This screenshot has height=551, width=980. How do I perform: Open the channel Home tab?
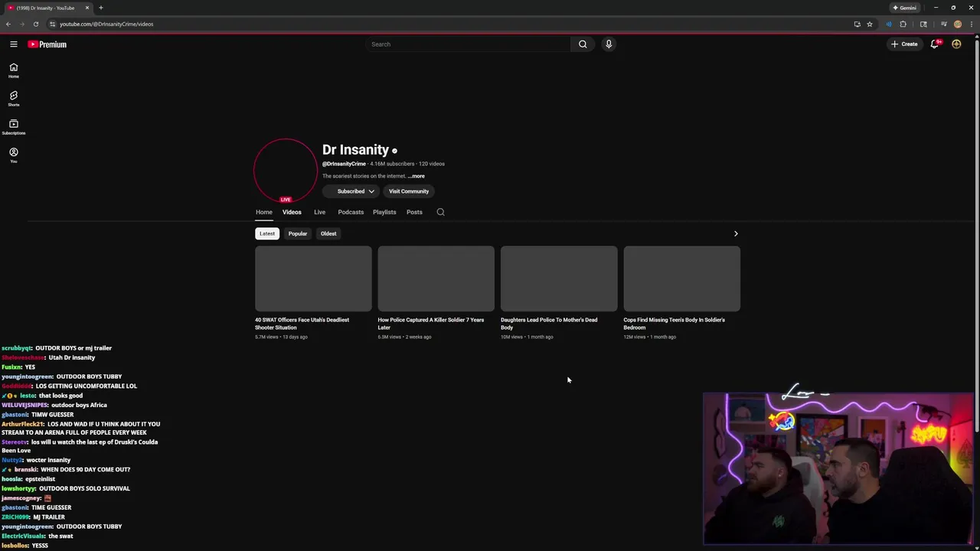(x=264, y=212)
